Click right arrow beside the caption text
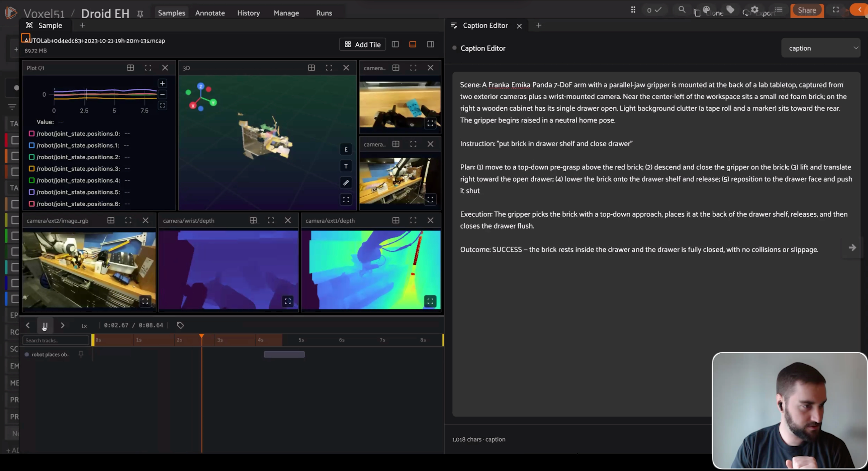Image resolution: width=868 pixels, height=471 pixels. point(852,248)
